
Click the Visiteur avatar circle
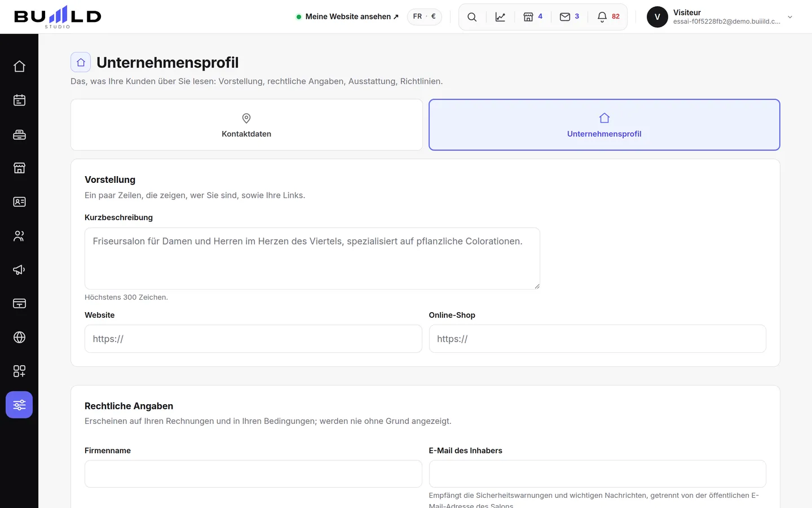[657, 17]
